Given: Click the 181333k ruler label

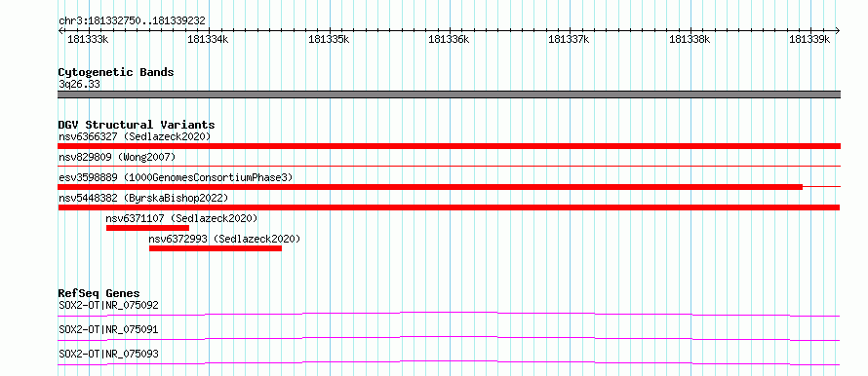Looking at the screenshot, I should pyautogui.click(x=88, y=39).
